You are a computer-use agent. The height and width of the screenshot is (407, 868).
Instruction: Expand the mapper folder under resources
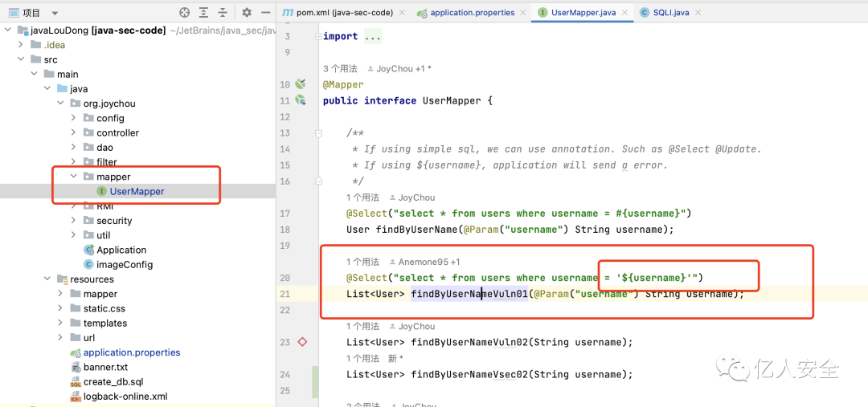pos(60,294)
